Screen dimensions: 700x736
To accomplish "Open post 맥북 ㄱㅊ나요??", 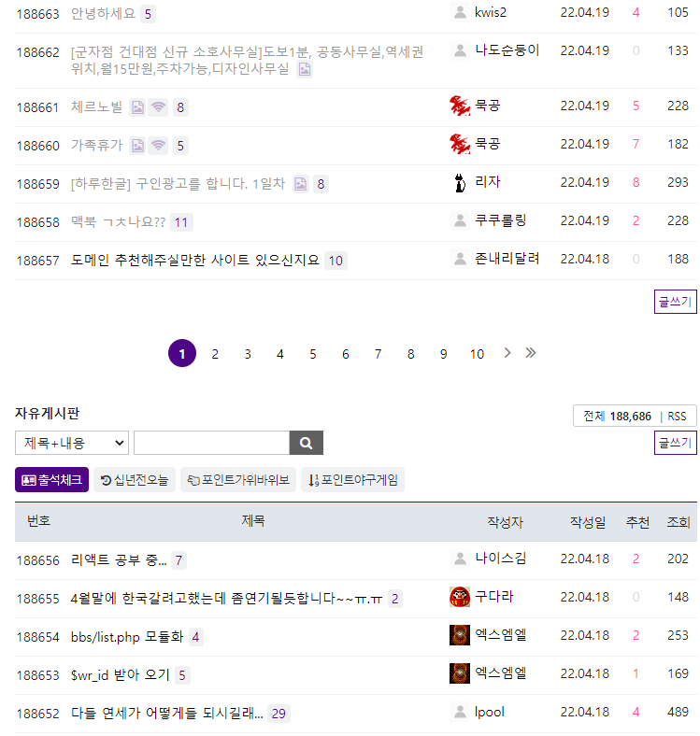I will click(118, 221).
